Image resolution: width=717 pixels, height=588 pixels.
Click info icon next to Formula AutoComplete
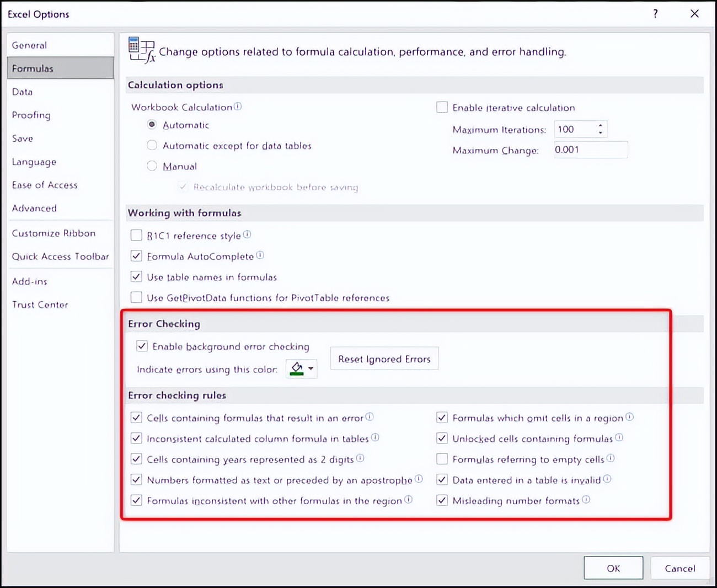tap(260, 255)
